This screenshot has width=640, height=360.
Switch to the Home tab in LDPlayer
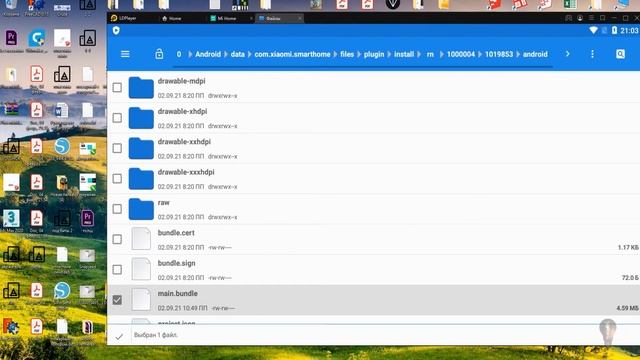[x=171, y=18]
